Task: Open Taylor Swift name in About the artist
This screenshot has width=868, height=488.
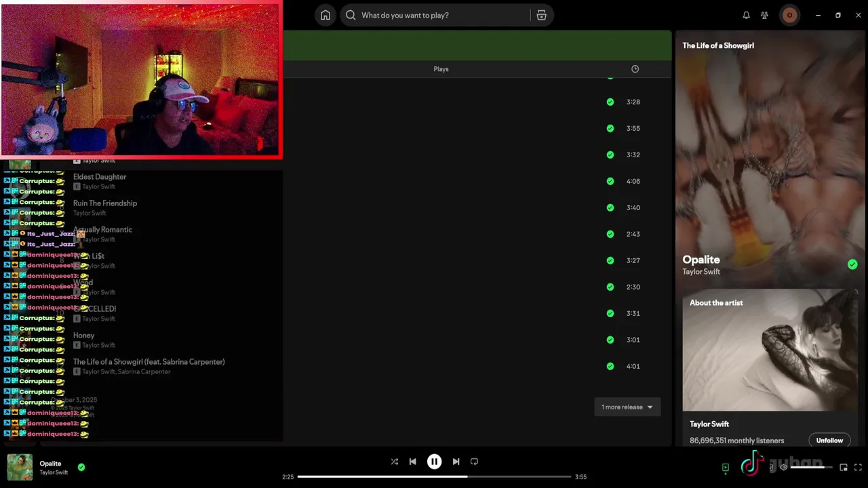Action: [709, 424]
